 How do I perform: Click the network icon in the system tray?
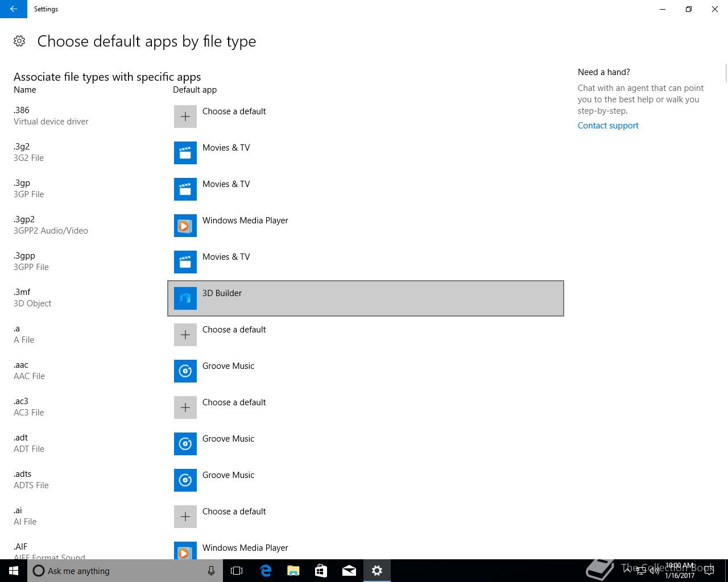[641, 571]
